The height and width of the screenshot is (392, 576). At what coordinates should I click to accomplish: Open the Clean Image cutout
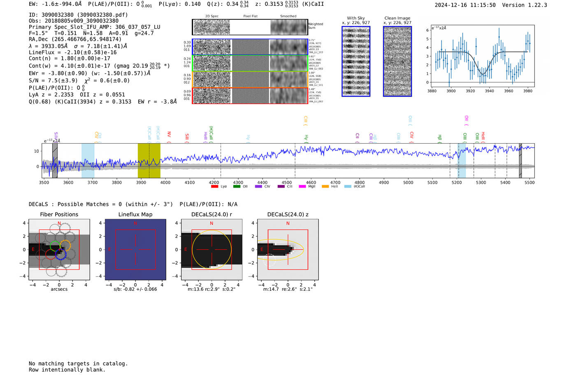pyautogui.click(x=397, y=61)
